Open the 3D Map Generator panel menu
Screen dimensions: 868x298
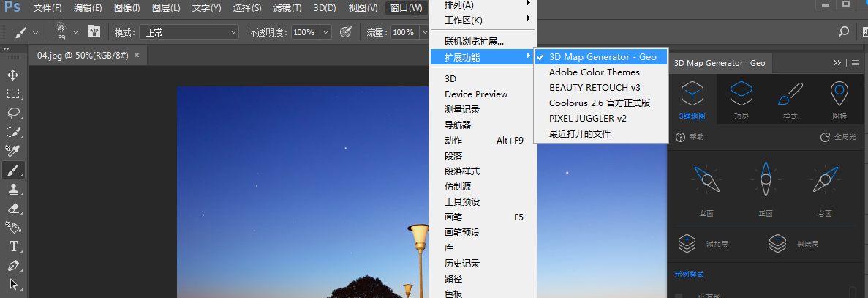[856, 62]
